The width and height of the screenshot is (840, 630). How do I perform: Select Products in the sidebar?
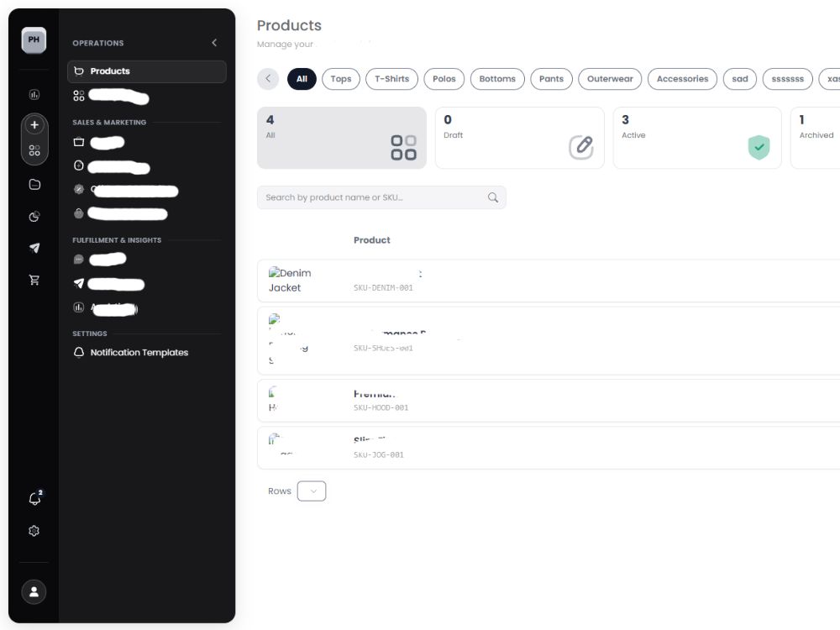pyautogui.click(x=147, y=71)
